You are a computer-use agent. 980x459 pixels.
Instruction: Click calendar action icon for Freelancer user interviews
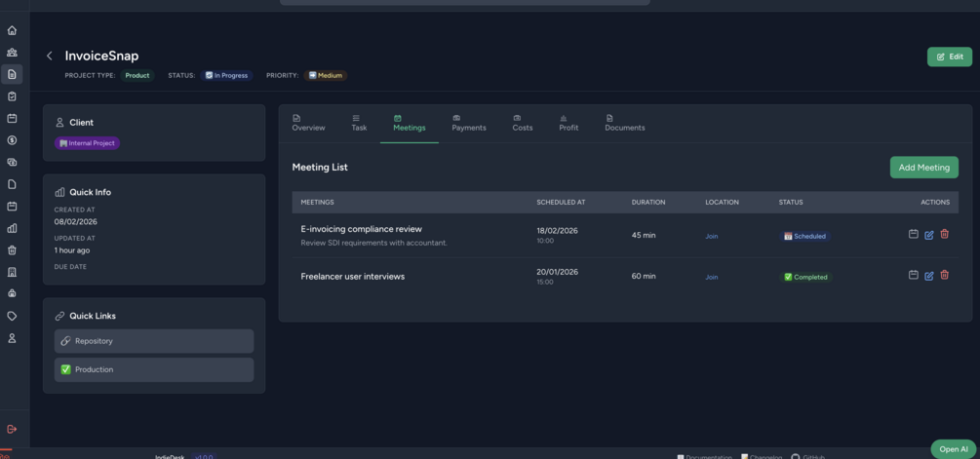coord(913,275)
